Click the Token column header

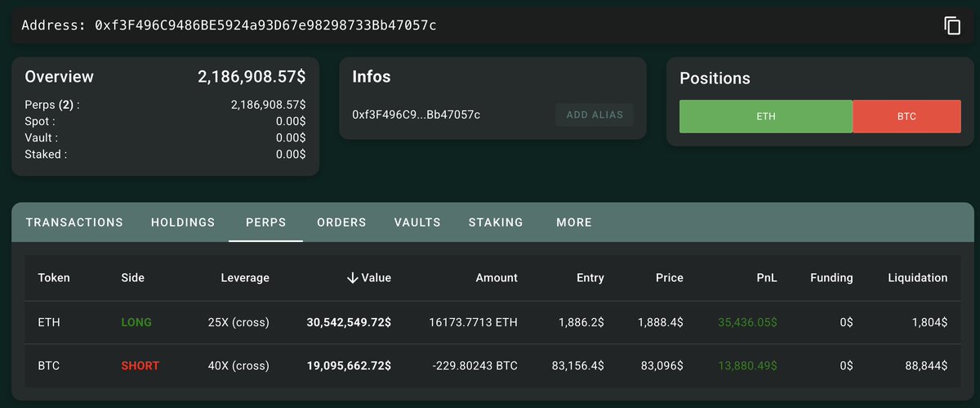pyautogui.click(x=54, y=278)
